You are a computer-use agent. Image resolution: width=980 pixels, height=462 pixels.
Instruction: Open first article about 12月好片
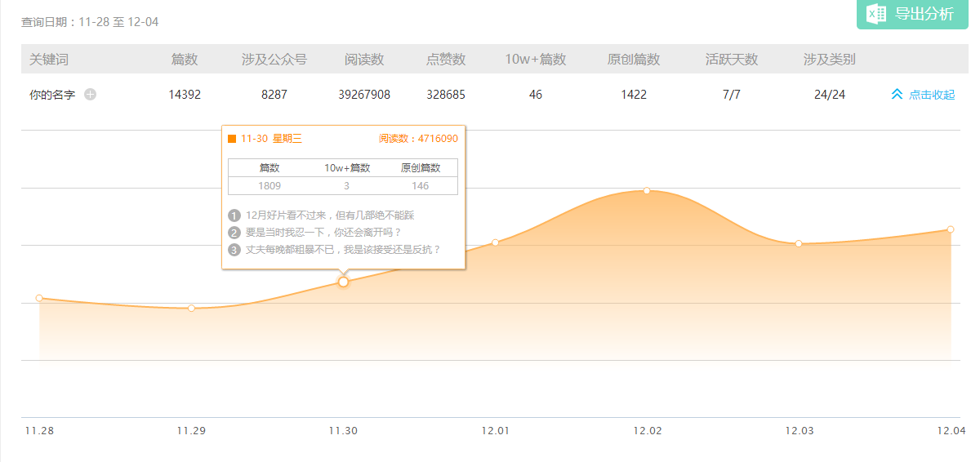[330, 215]
